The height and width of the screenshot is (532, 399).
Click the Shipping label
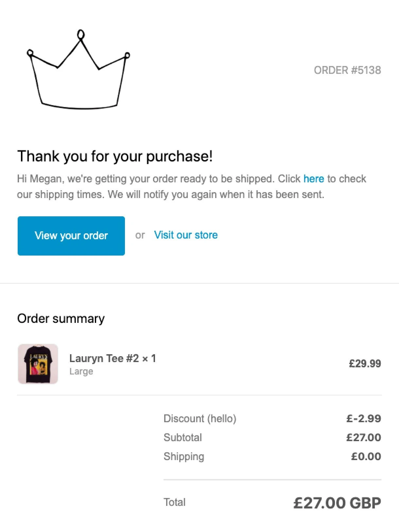(x=184, y=457)
